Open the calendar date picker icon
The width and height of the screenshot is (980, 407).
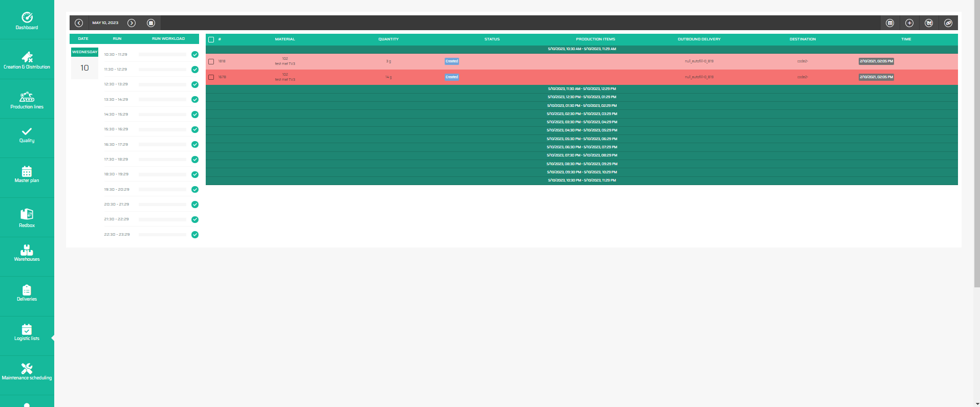coord(151,23)
